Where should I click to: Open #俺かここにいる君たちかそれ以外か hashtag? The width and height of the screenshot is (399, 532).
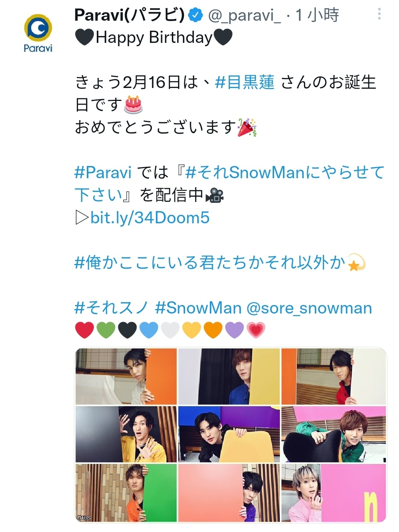210,263
